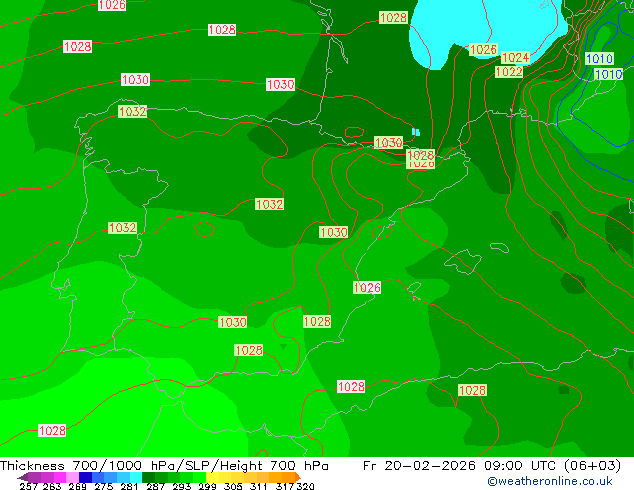Click the pink legend swatch before dark blue
Viewport: 634px width, 490px height.
click(x=72, y=477)
